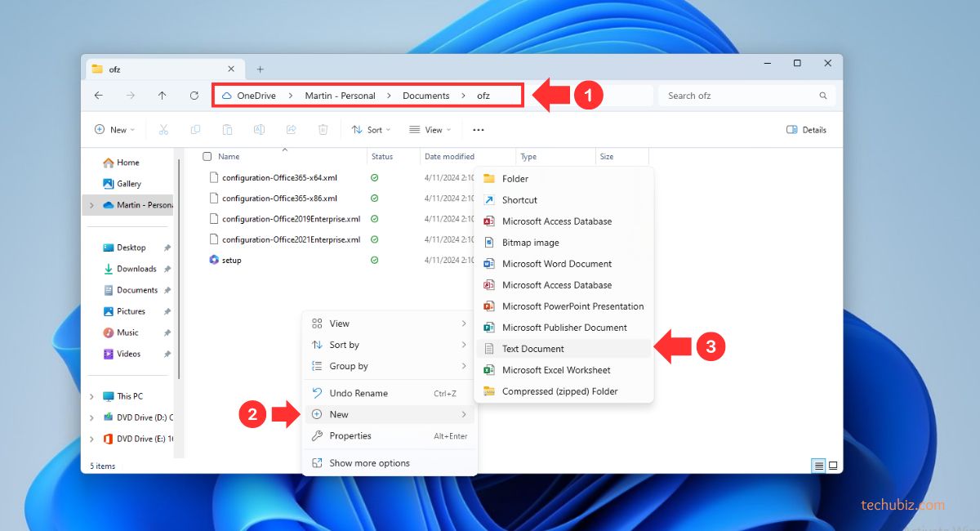
Task: Open the Sort dropdown in the toolbar
Action: (x=371, y=129)
